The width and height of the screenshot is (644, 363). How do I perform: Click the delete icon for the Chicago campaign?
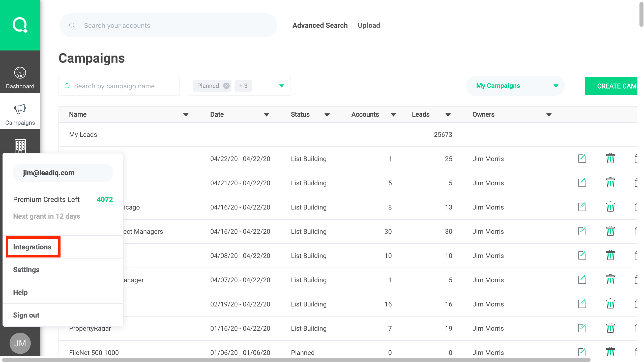click(x=610, y=207)
